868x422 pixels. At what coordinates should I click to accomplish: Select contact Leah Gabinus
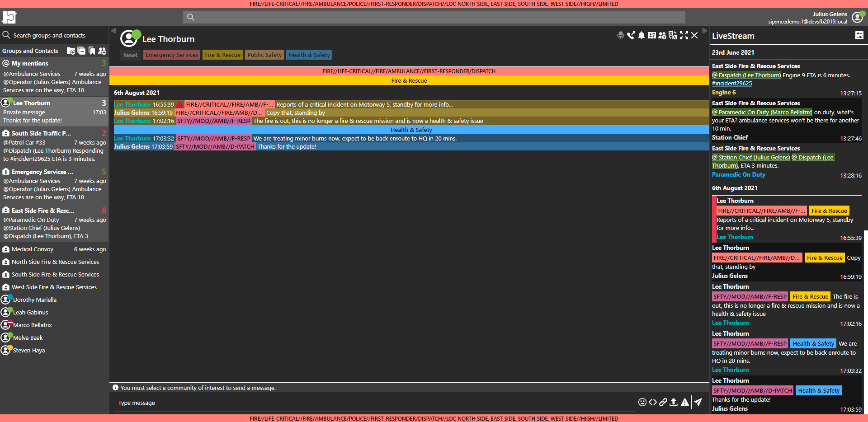[x=54, y=312]
